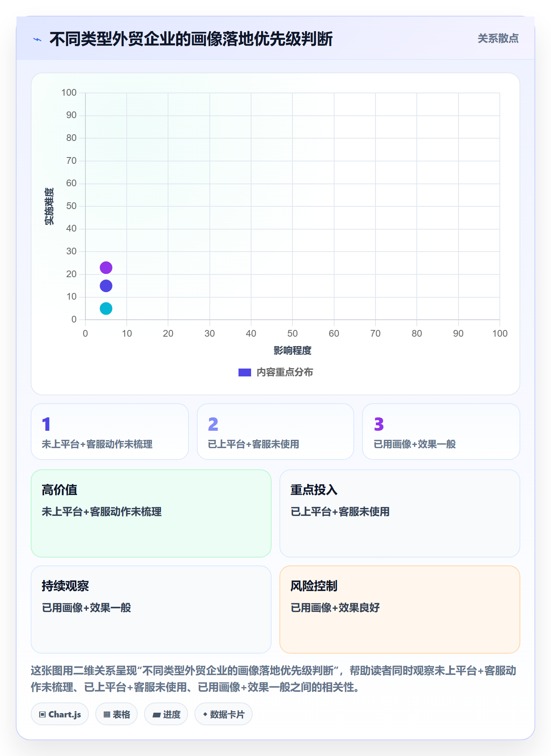The width and height of the screenshot is (551, 756).
Task: Select the 重点投入 quadrant card
Action: [400, 513]
